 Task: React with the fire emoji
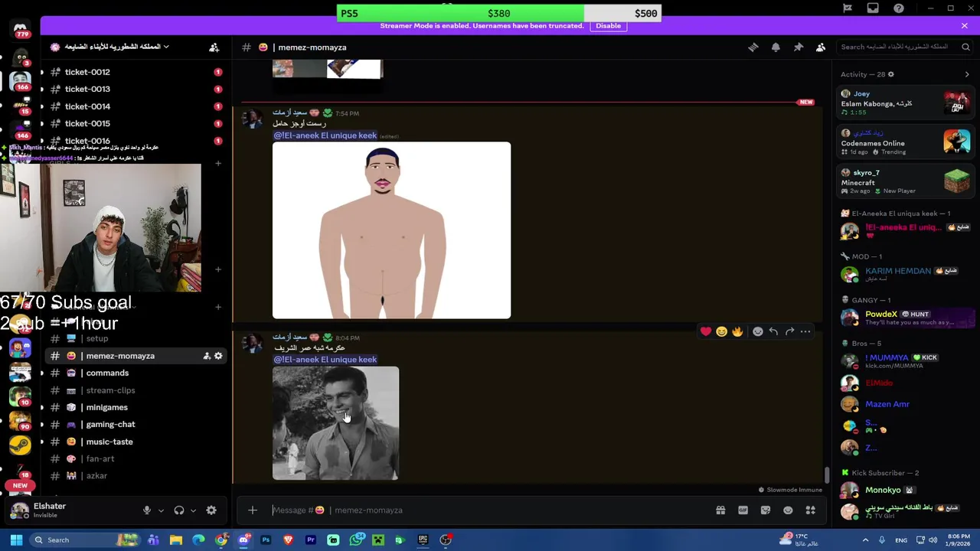[737, 331]
